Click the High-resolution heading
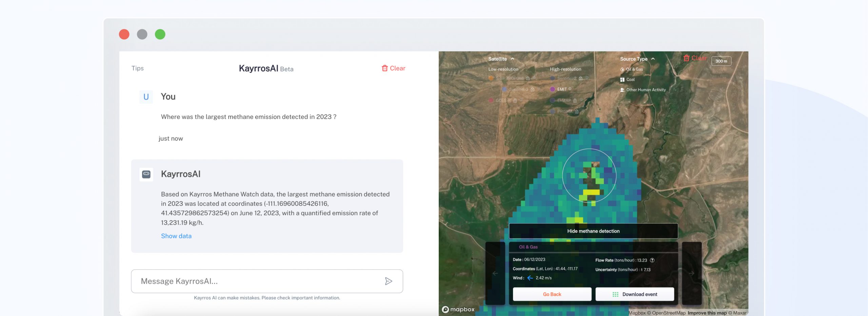The height and width of the screenshot is (316, 868). [566, 69]
